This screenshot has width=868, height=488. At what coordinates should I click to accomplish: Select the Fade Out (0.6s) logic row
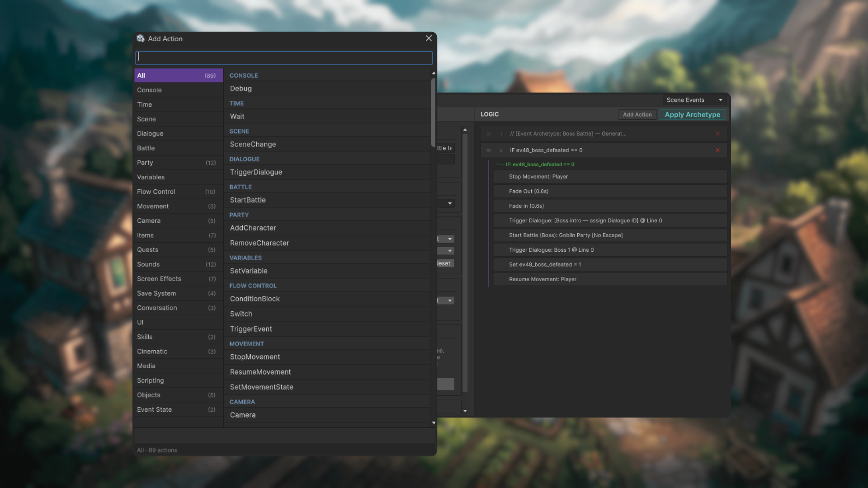pyautogui.click(x=610, y=191)
